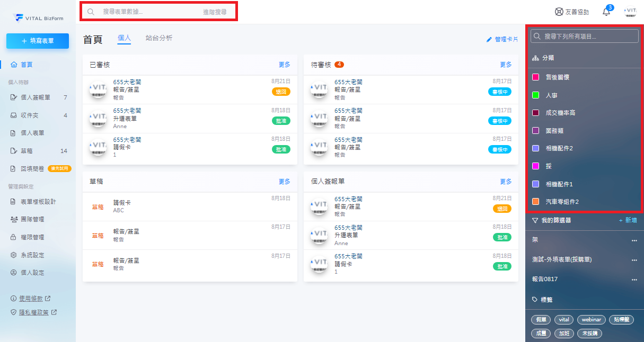Open options menu for 報告0817 filter
The image size is (644, 342).
(x=634, y=280)
